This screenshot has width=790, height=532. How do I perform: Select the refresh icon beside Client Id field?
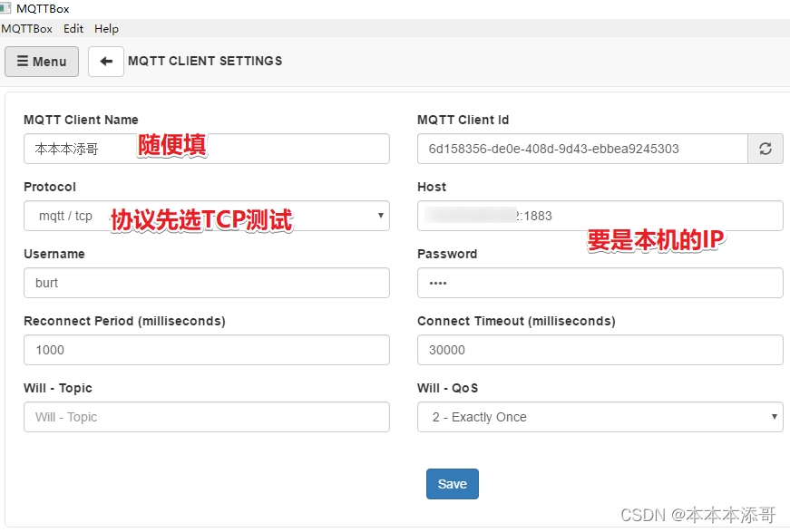tap(767, 147)
